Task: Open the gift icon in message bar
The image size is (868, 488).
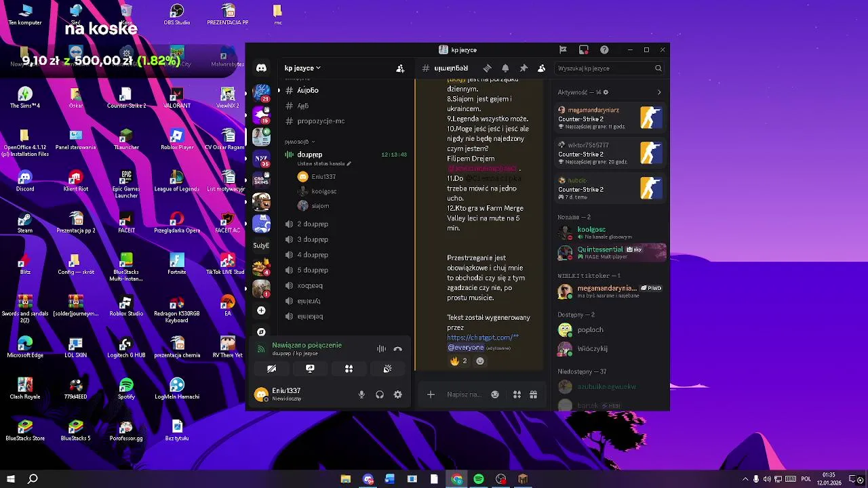Action: pyautogui.click(x=534, y=394)
